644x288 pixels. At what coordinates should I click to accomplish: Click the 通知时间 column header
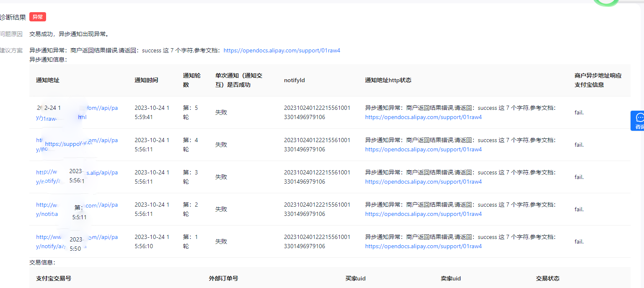(x=146, y=80)
